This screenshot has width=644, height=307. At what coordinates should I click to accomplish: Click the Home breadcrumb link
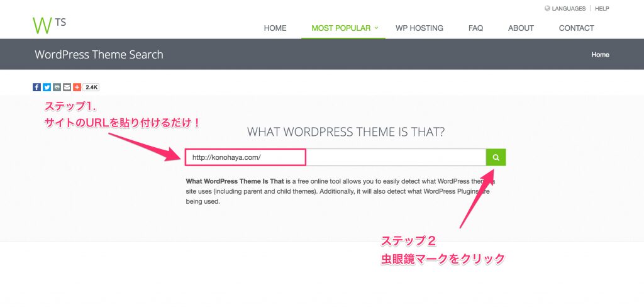[600, 55]
